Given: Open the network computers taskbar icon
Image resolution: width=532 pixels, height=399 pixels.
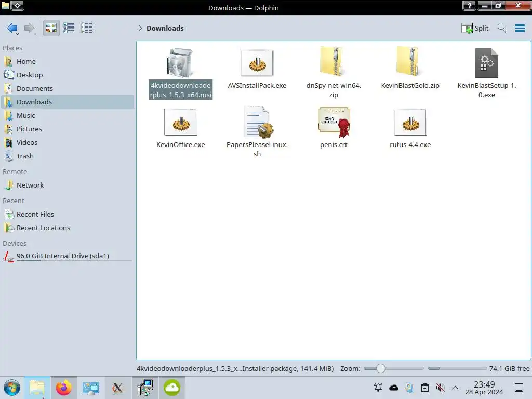Looking at the screenshot, I should point(145,388).
